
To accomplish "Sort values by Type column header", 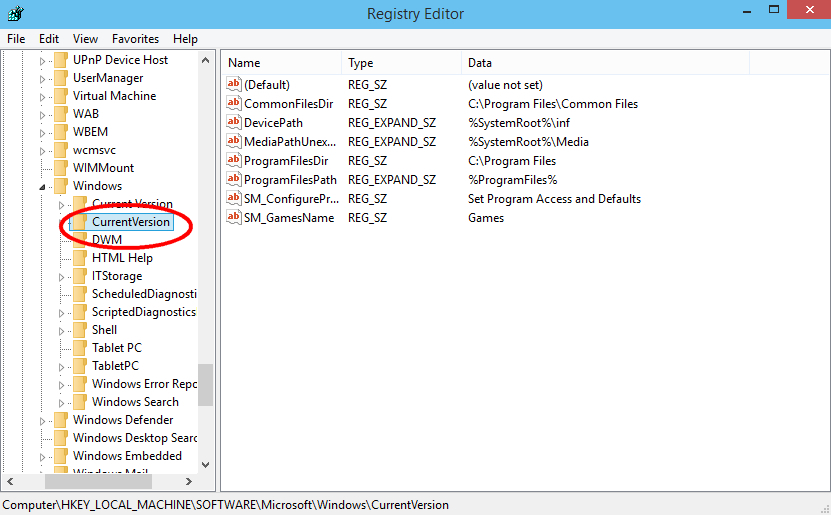I will pos(402,63).
